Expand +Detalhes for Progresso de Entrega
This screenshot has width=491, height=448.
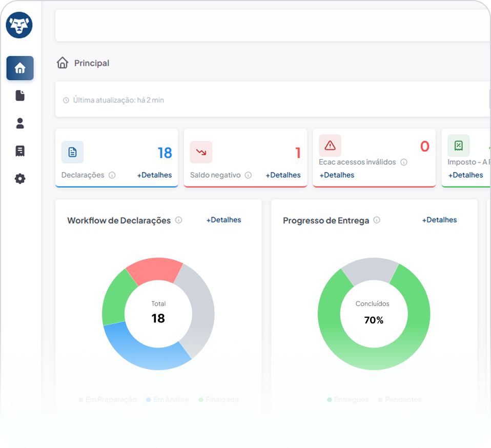pos(439,220)
